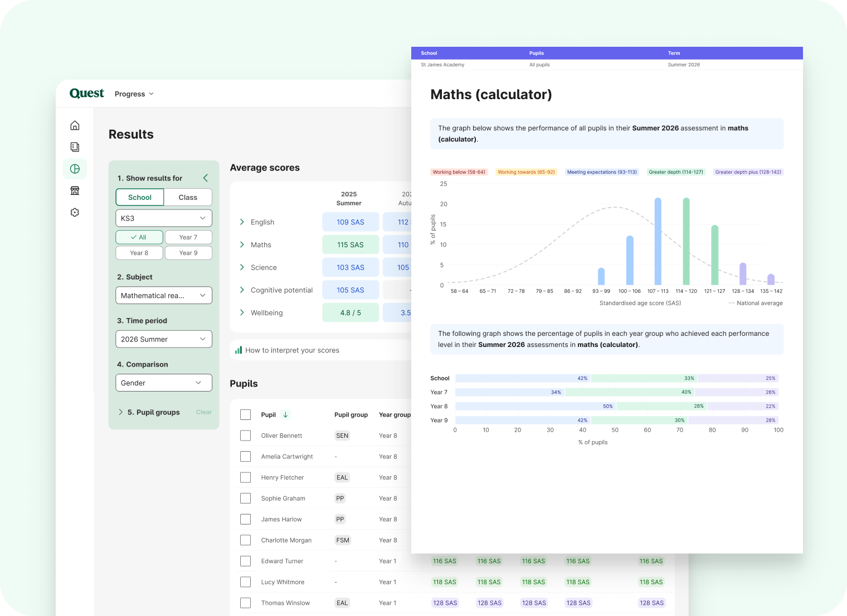The height and width of the screenshot is (616, 847).
Task: Open the KS3 key stage dropdown
Action: click(164, 218)
